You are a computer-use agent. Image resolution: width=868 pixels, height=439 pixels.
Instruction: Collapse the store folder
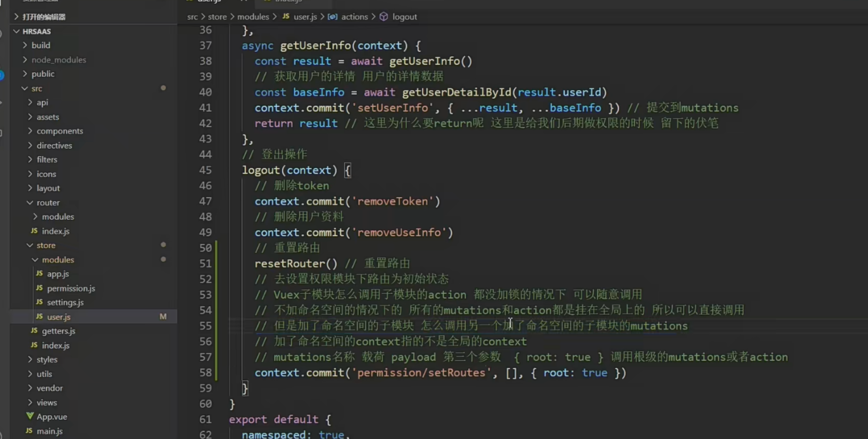click(x=46, y=245)
